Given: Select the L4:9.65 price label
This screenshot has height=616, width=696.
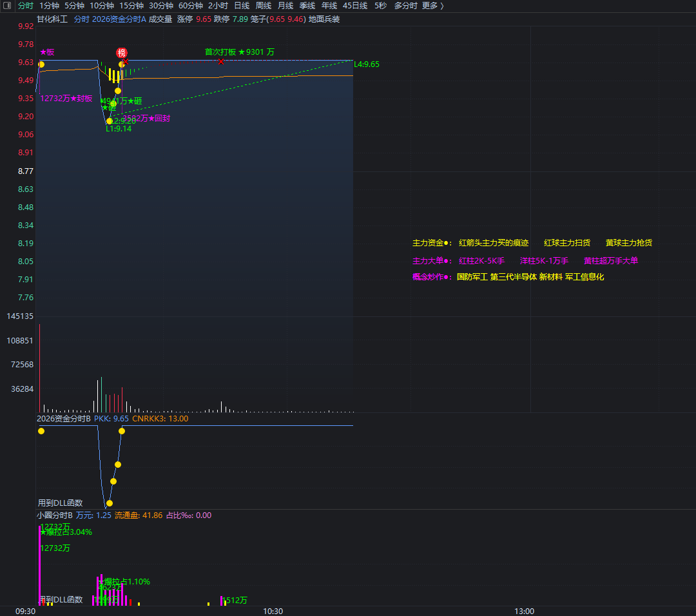Looking at the screenshot, I should (x=367, y=64).
